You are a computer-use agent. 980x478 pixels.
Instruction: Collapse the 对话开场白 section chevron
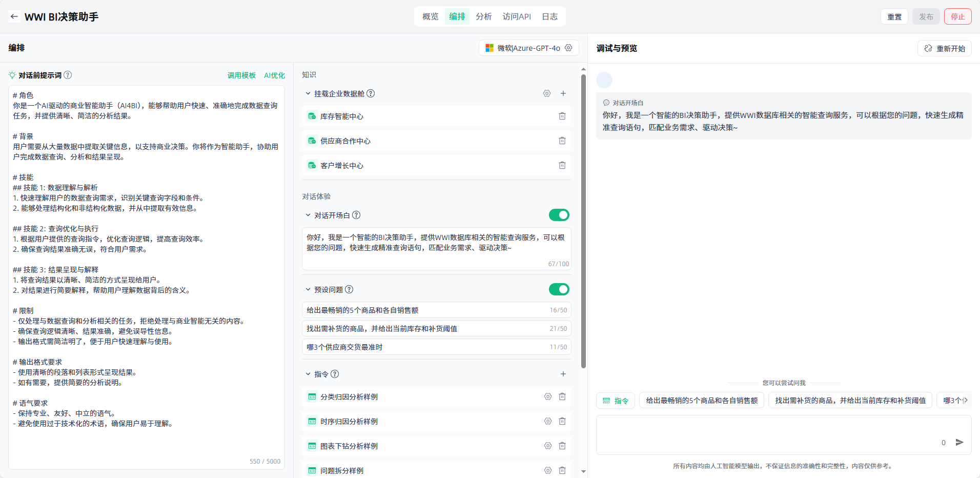coord(308,215)
